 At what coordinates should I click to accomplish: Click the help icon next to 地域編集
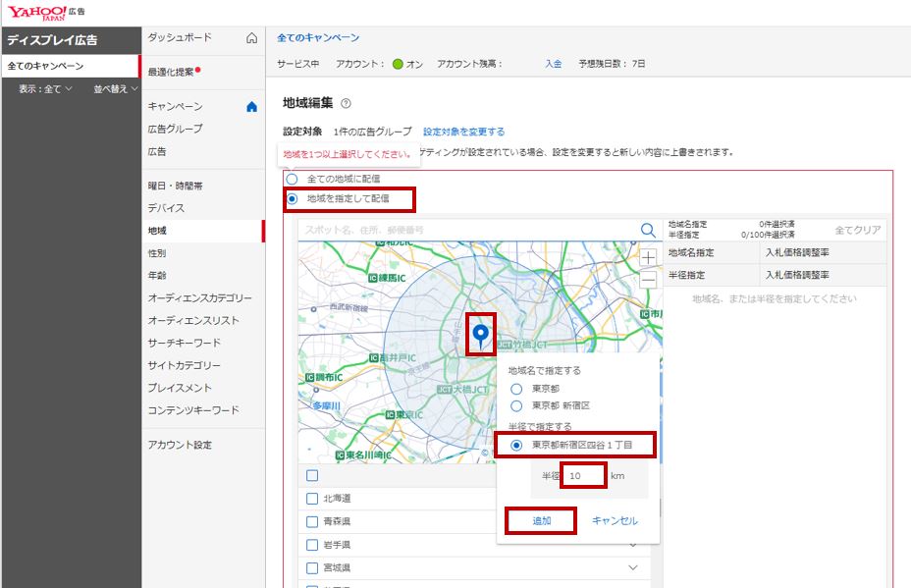coord(346,103)
